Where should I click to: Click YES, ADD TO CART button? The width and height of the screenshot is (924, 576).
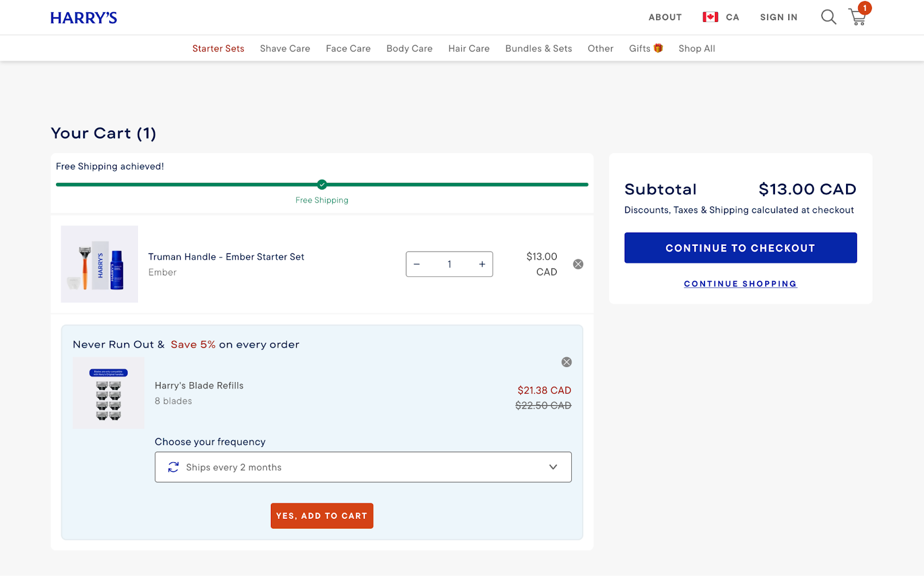[x=322, y=515]
